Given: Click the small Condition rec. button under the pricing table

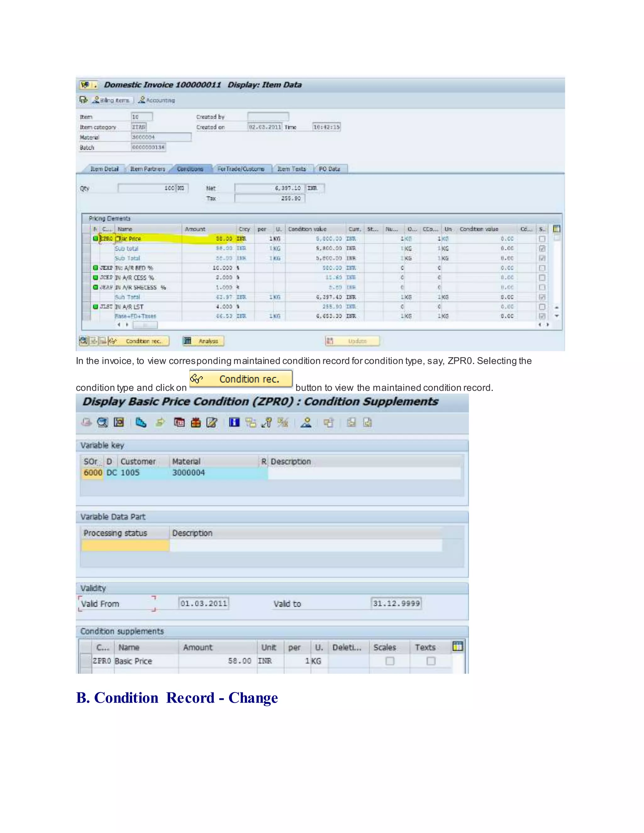Looking at the screenshot, I should [139, 341].
